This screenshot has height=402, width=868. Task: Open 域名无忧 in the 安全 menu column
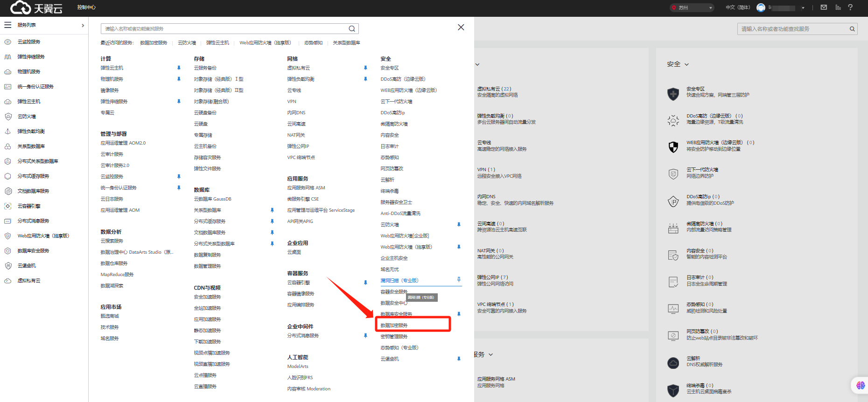390,270
